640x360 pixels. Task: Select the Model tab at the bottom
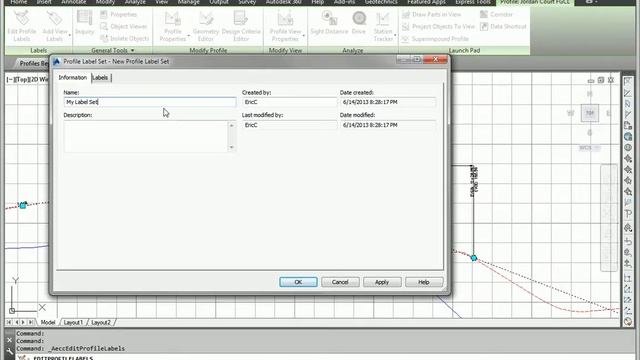[48, 322]
